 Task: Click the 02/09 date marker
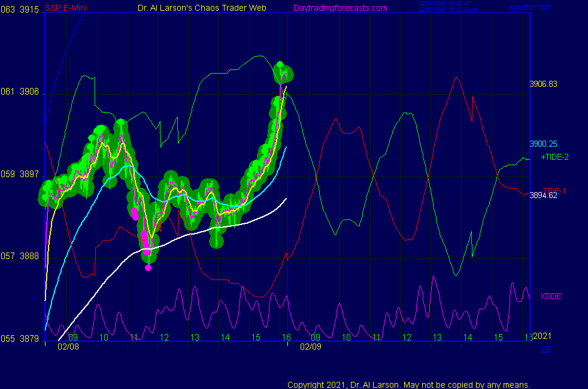click(x=311, y=347)
